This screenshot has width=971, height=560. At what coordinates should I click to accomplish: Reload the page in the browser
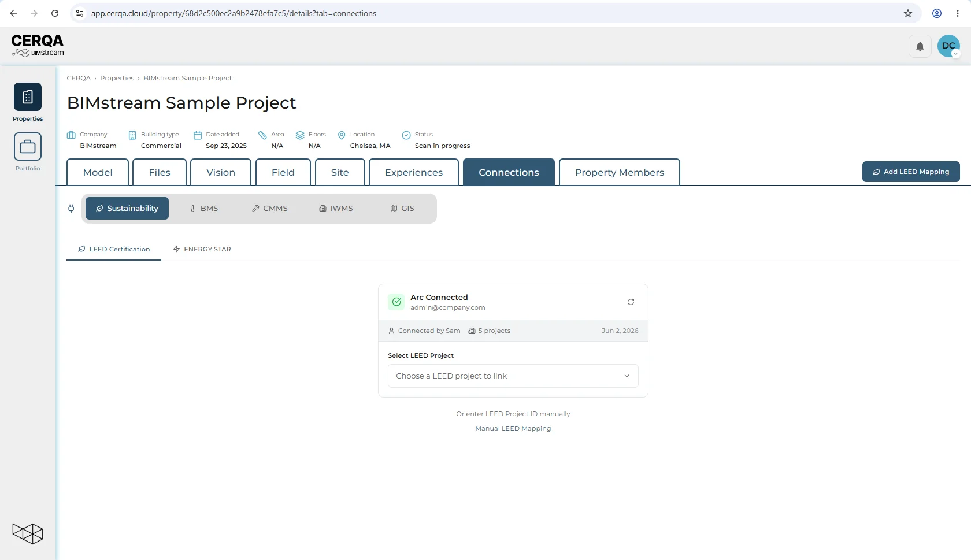coord(55,13)
